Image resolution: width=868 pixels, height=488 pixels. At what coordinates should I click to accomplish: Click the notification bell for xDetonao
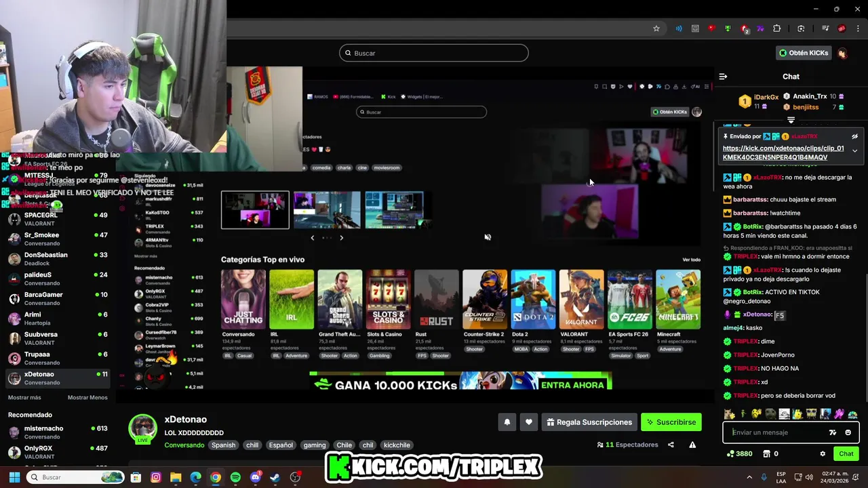507,422
